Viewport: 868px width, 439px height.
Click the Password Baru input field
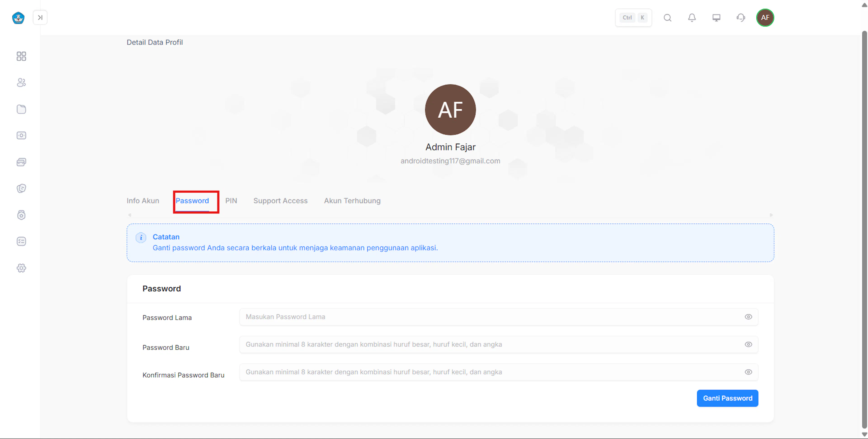click(x=499, y=345)
